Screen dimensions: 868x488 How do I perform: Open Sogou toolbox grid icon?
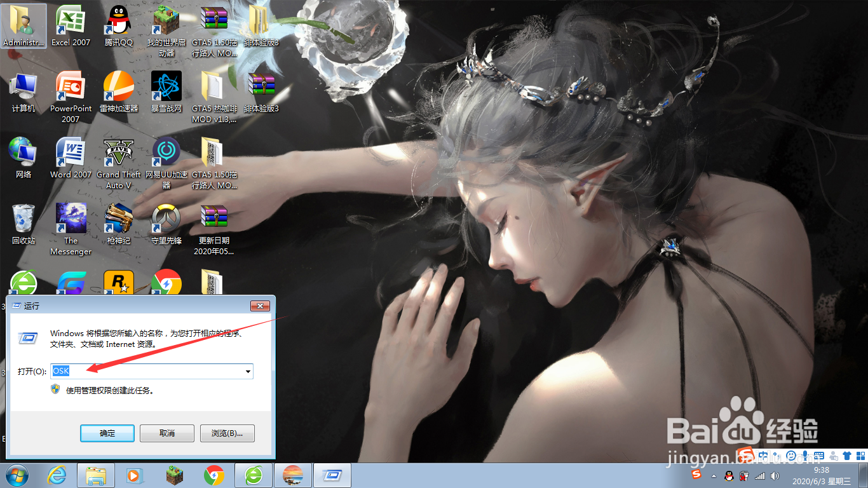pos(860,456)
